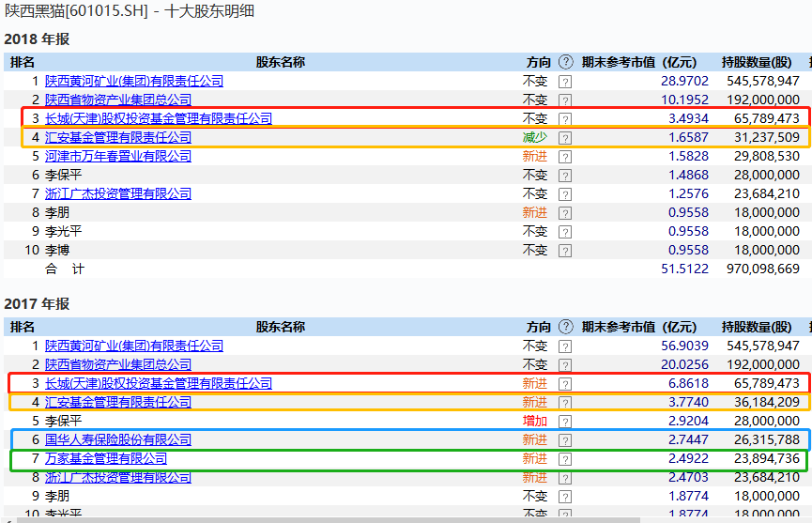Open 汇安基金管理有限责任公司 link in 2018 table
The image size is (812, 523).
(x=118, y=137)
